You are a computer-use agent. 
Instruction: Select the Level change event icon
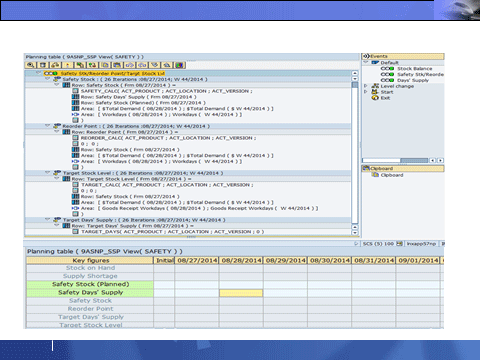[x=376, y=86]
